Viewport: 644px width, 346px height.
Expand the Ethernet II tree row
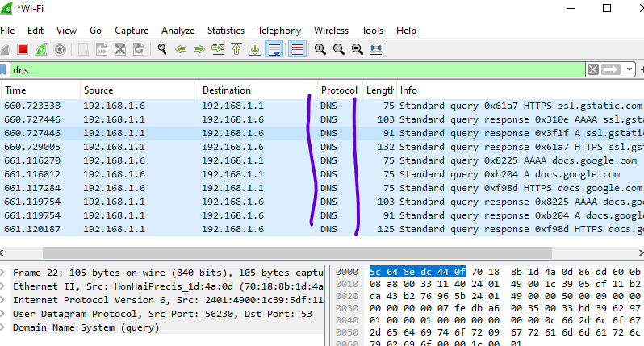tap(3, 286)
